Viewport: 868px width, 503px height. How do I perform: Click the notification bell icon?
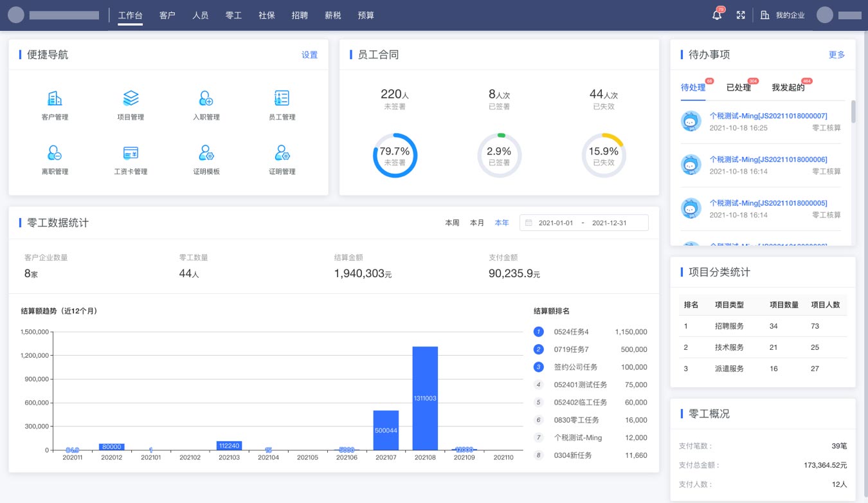point(717,15)
